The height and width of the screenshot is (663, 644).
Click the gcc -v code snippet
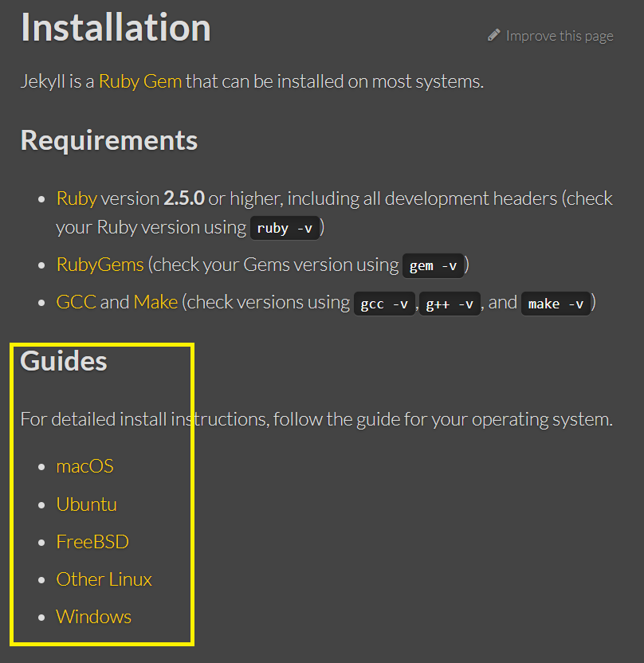point(384,304)
